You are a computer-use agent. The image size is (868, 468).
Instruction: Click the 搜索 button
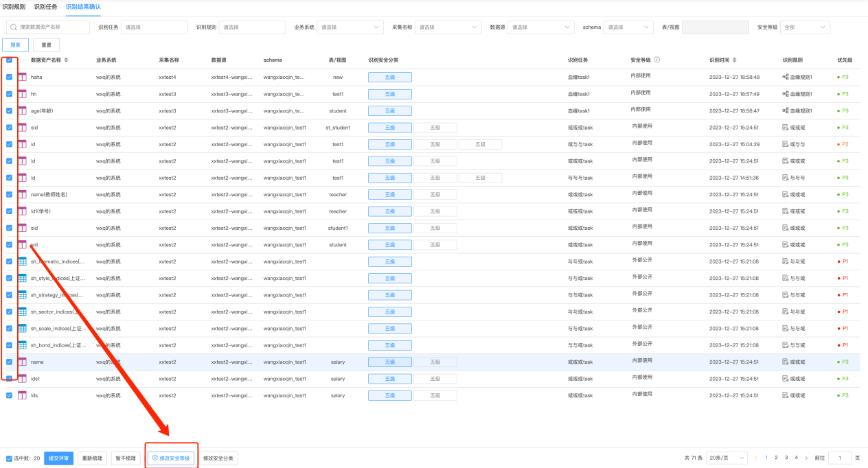[15, 45]
